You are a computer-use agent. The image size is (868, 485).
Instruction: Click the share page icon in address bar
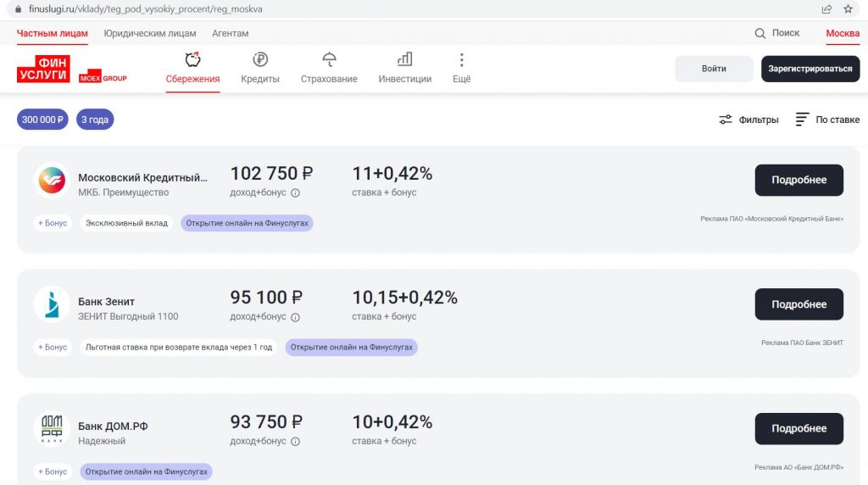coord(826,8)
